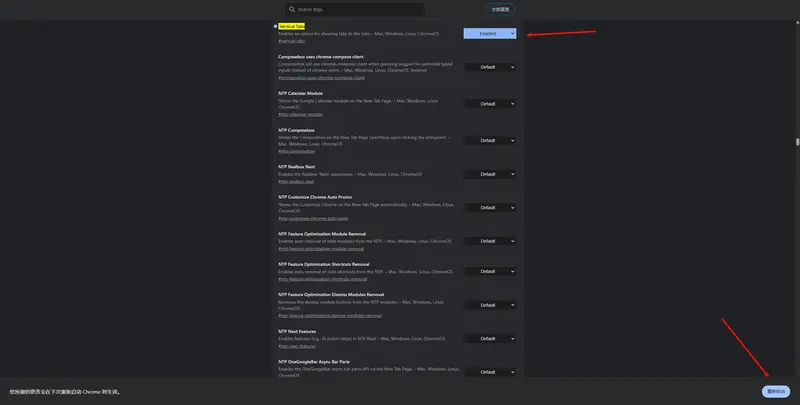Open NTP OneGoogleBar Async Bar Parts dropdown

(x=490, y=372)
